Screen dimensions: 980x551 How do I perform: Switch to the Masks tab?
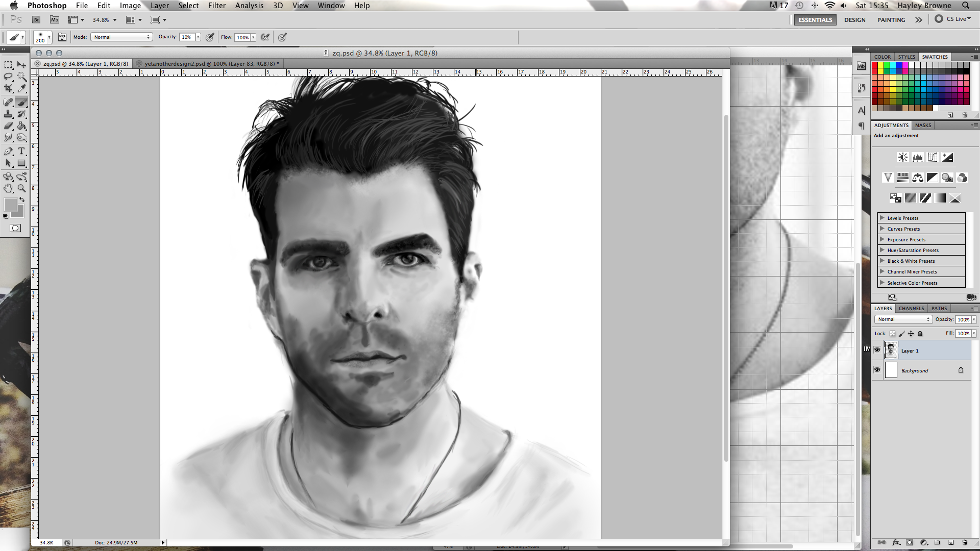pos(923,125)
